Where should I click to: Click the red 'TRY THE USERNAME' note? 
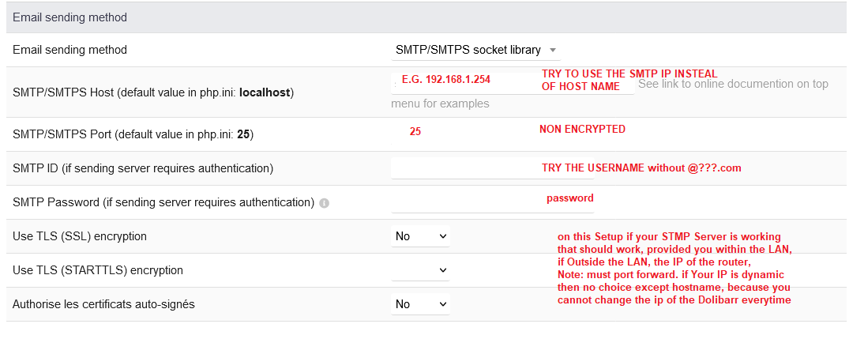point(641,168)
